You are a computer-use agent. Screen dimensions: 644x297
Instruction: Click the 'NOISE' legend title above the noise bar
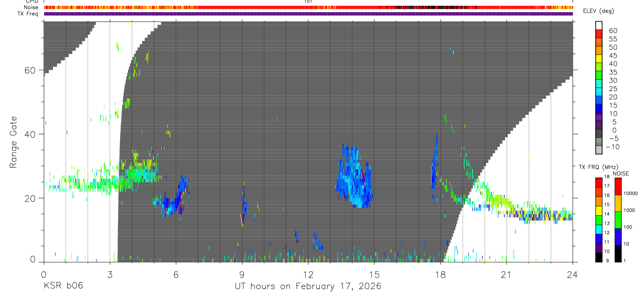[620, 173]
